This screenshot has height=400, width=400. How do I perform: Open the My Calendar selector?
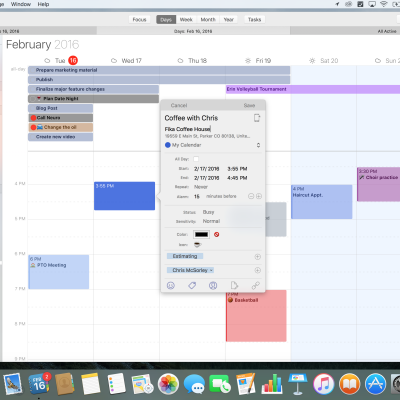pos(213,145)
